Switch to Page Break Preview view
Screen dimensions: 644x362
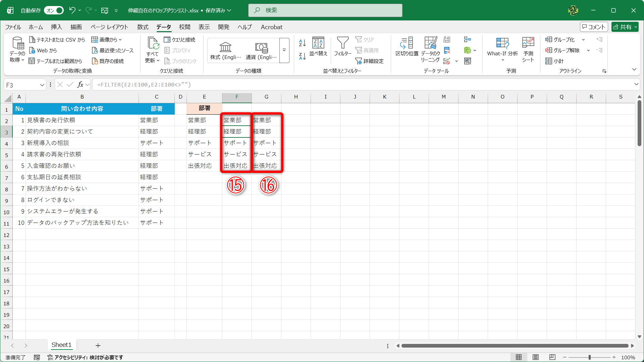(x=552, y=357)
